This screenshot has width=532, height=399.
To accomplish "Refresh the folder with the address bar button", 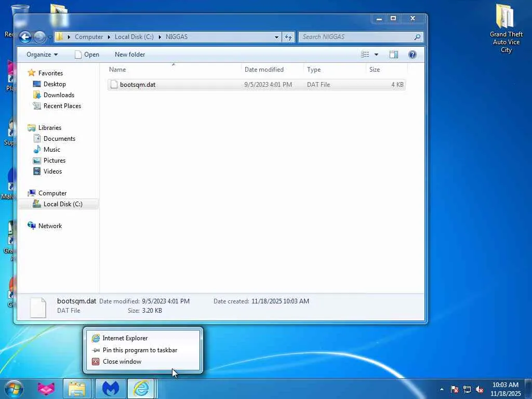I will [288, 37].
